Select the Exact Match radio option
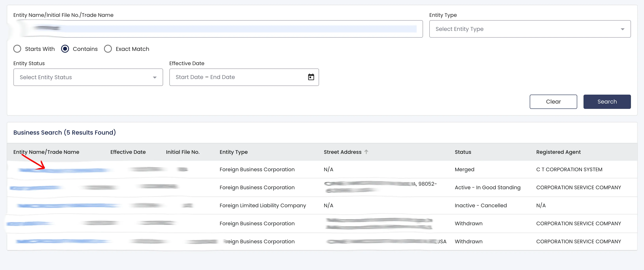This screenshot has width=644, height=270. [108, 49]
